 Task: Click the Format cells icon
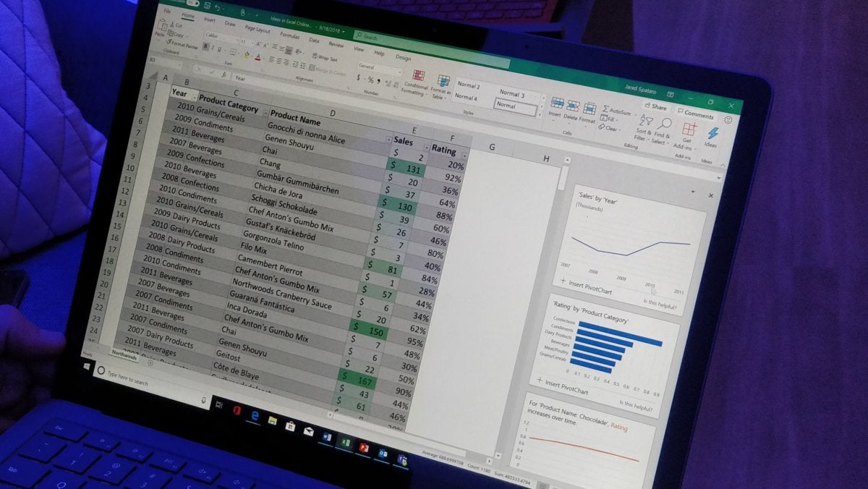tap(590, 109)
